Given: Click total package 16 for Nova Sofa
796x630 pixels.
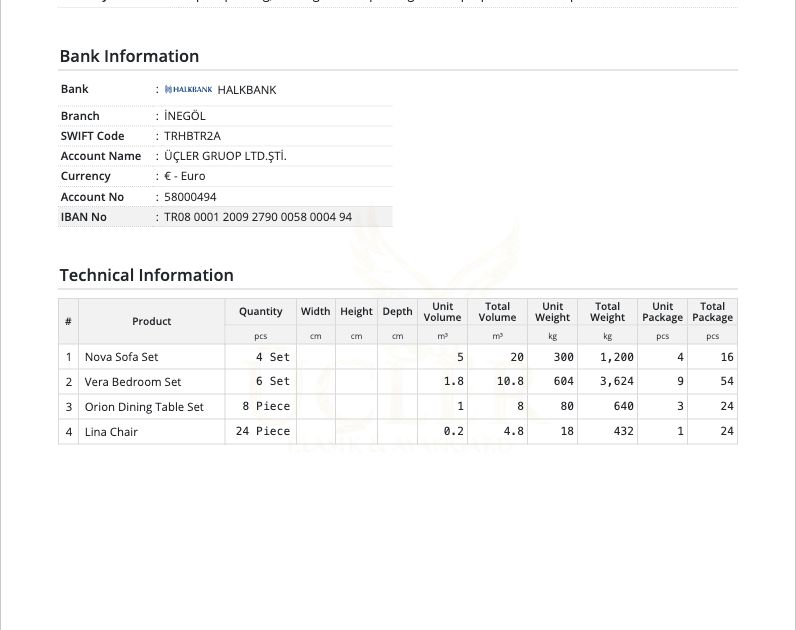Looking at the screenshot, I should pos(727,357).
